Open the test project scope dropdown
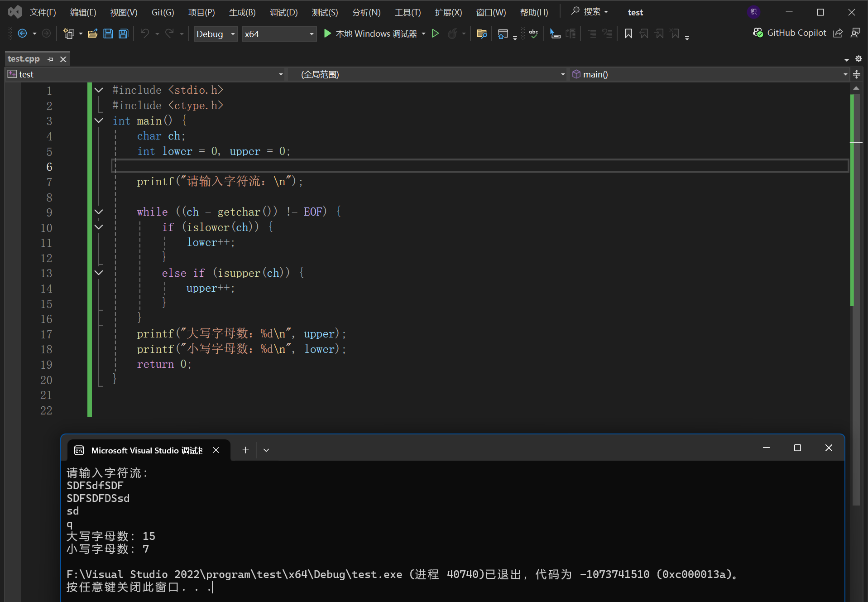This screenshot has height=602, width=868. pyautogui.click(x=146, y=74)
